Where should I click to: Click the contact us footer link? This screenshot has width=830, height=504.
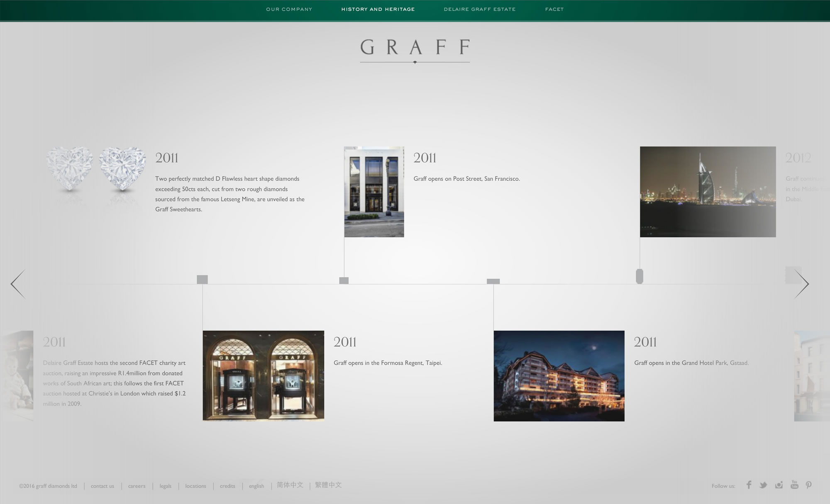tap(102, 486)
